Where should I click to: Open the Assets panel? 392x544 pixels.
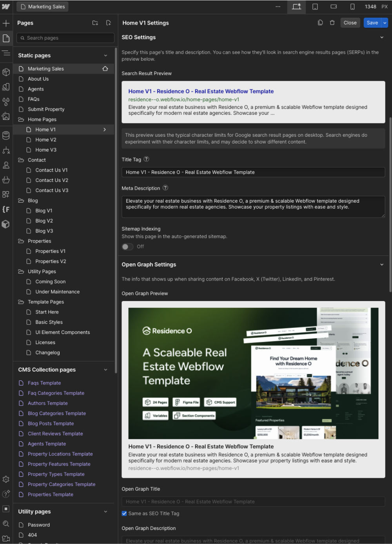coord(6,116)
